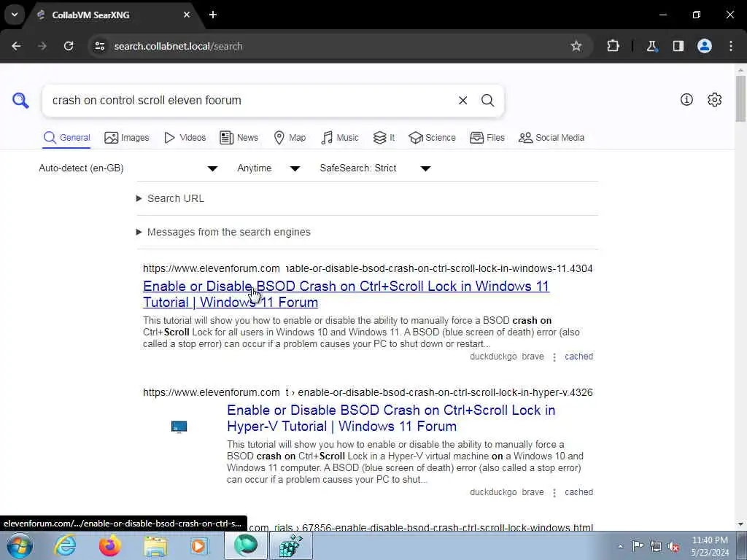The height and width of the screenshot is (560, 747).
Task: Click the blue cubes app on taskbar
Action: 291,545
